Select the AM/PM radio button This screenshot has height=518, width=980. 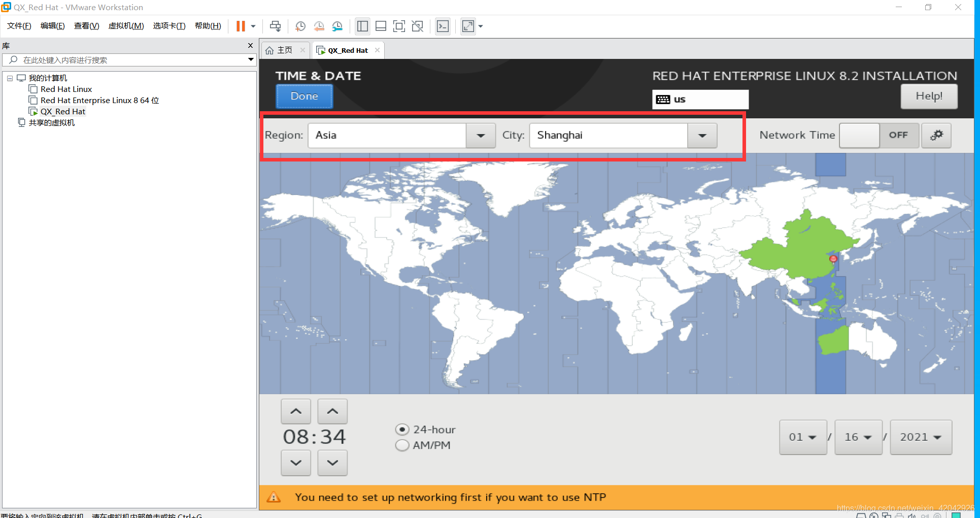pos(402,445)
